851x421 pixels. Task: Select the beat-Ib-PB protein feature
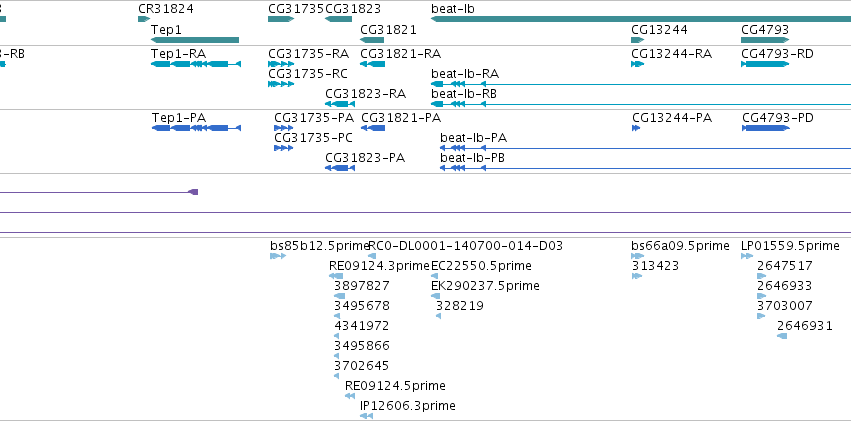645,168
